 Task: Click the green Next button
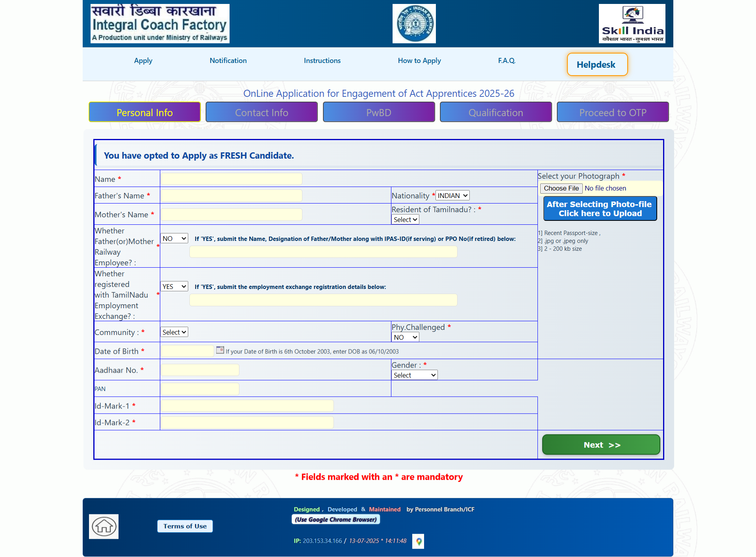(601, 445)
